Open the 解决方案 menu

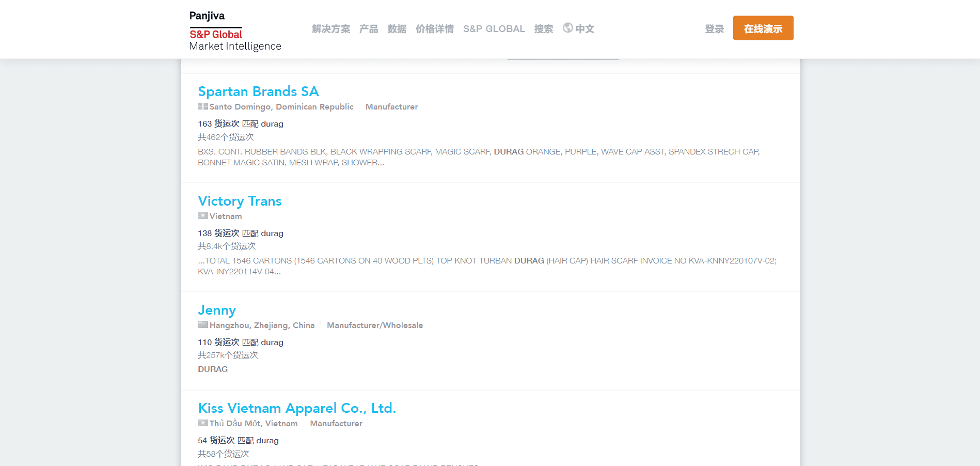331,29
